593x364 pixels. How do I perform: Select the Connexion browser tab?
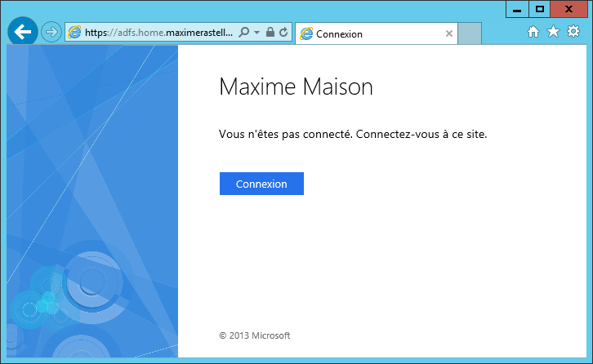coord(377,33)
